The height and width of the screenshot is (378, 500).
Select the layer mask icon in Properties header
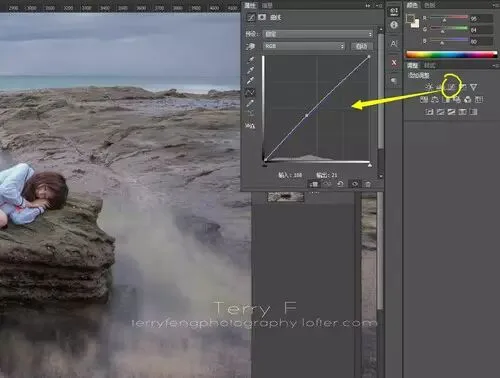262,17
